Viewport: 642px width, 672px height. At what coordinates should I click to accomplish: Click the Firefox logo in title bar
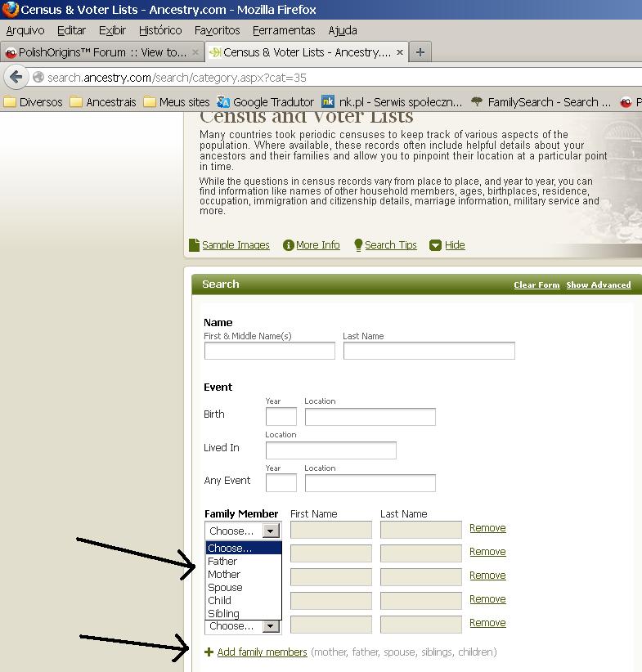pos(11,10)
